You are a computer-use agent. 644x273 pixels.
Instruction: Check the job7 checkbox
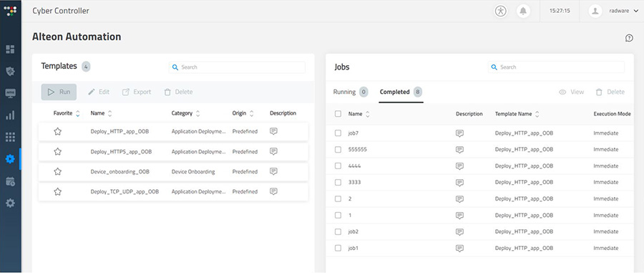point(338,133)
